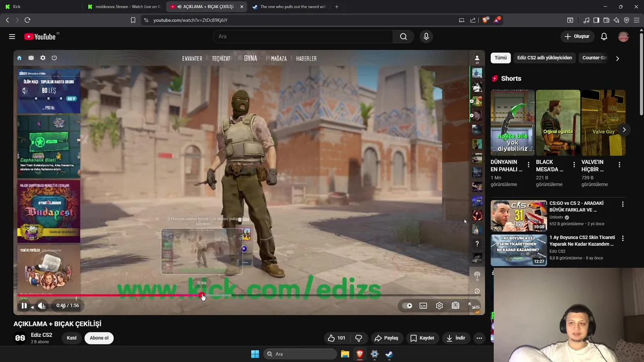The width and height of the screenshot is (644, 362).
Task: Select the Counter-Strike filter chip
Action: coord(595,58)
